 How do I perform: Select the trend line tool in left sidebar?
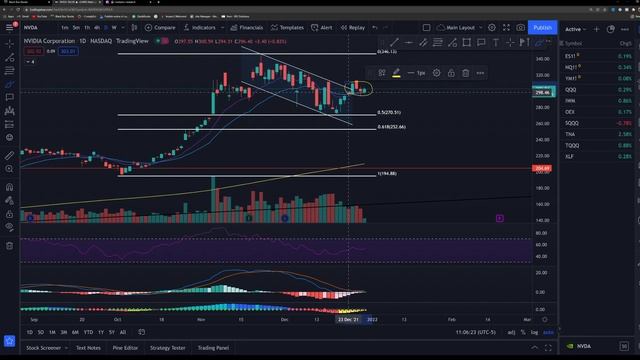point(9,57)
